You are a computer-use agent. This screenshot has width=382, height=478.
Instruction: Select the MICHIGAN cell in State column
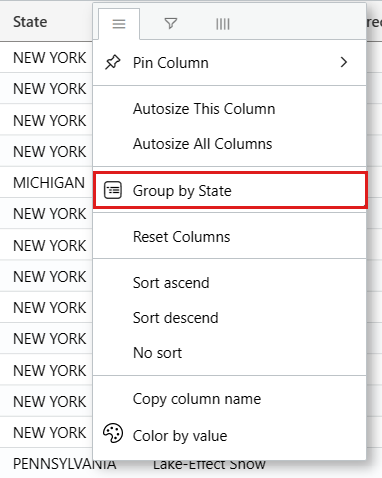point(49,183)
